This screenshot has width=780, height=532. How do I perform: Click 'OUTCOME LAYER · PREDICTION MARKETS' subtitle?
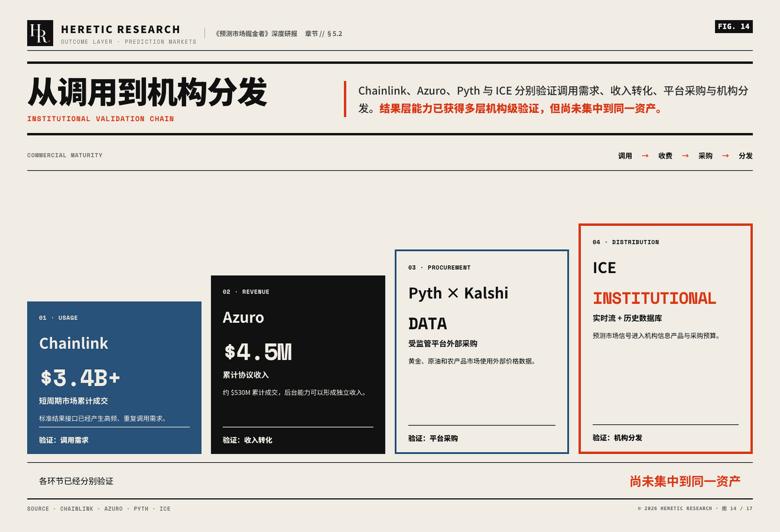128,42
